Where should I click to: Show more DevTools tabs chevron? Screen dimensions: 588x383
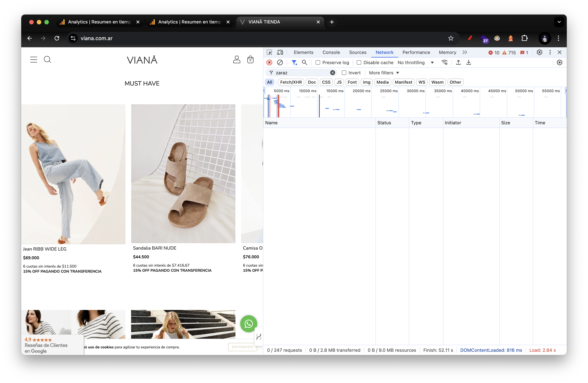click(465, 52)
